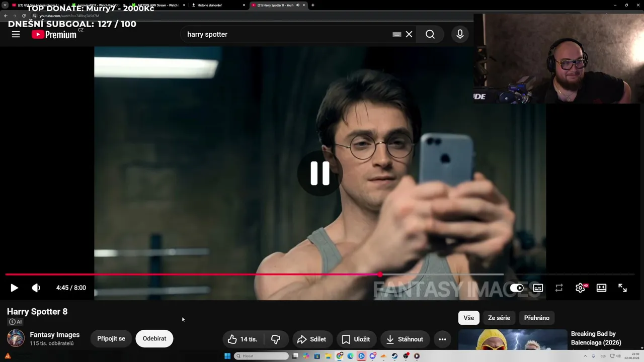Click the youtube.com address bar
The width and height of the screenshot is (644, 362).
(x=252, y=16)
